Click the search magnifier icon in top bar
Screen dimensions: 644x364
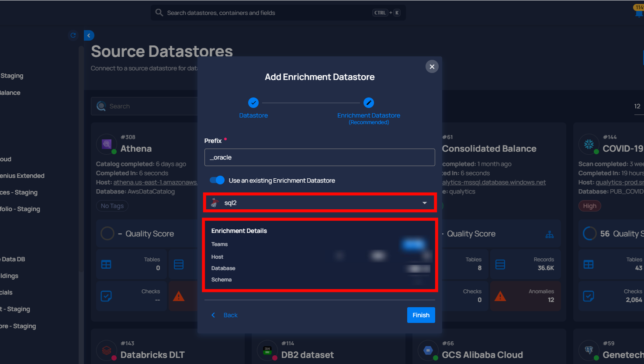159,13
